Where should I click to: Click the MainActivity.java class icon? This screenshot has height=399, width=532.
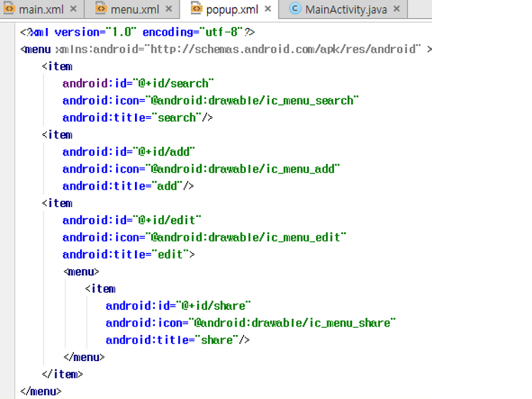click(296, 9)
